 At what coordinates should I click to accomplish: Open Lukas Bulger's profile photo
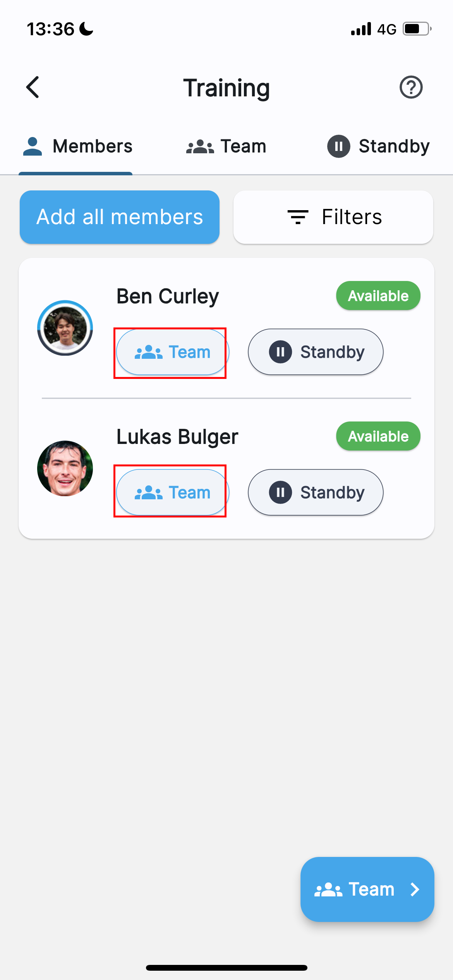[x=65, y=468]
